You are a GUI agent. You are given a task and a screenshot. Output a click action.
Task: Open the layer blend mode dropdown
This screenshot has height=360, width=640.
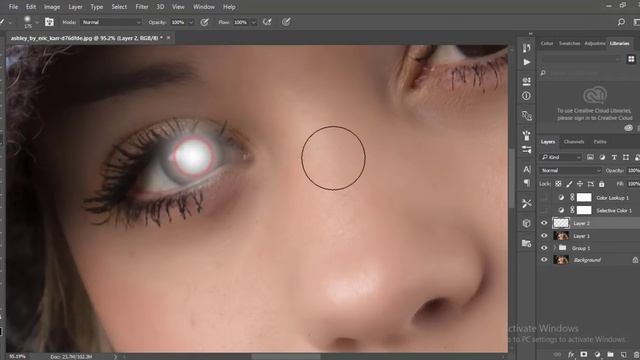[571, 170]
